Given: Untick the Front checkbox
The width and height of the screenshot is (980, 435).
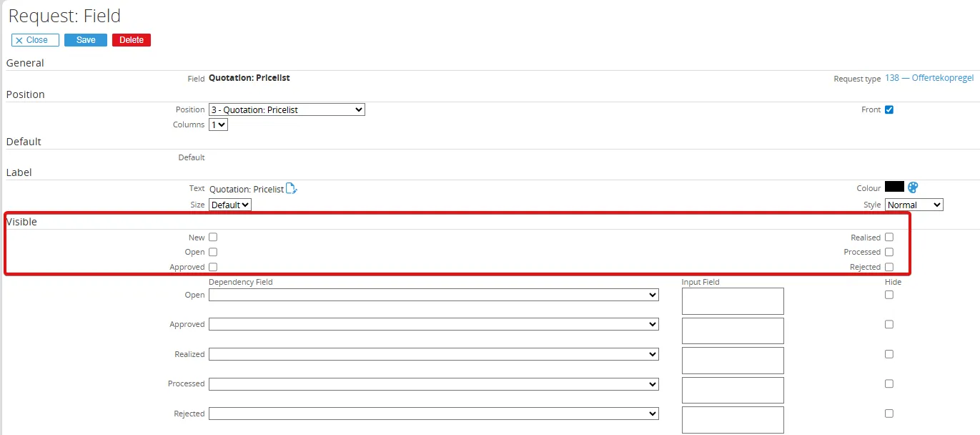Looking at the screenshot, I should [889, 109].
